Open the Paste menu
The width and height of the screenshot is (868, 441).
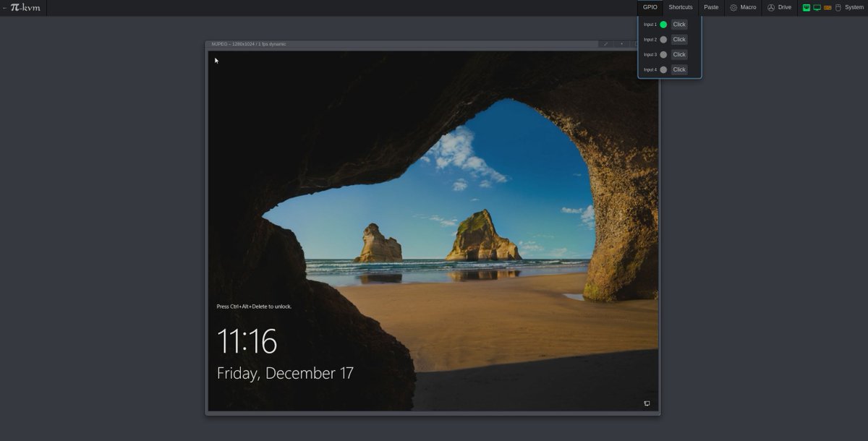click(x=711, y=7)
